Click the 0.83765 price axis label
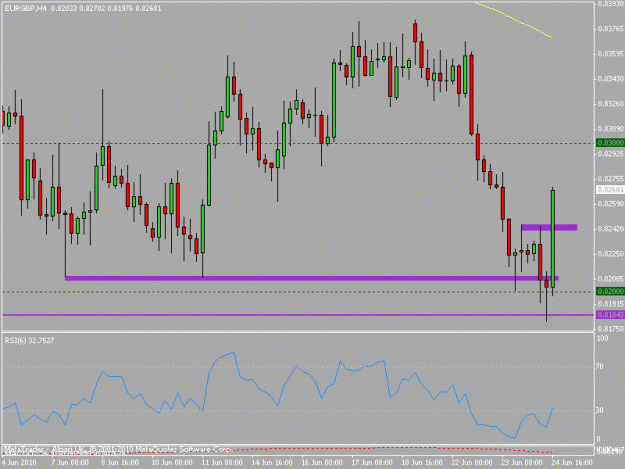This screenshot has width=625, height=469. [x=611, y=29]
